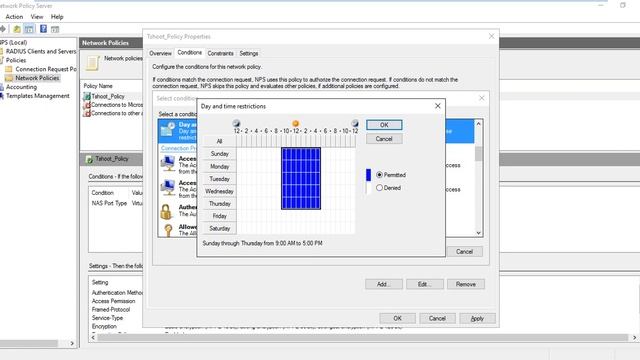Select the Wednesday row header
Screen dimensions: 640x360
[x=220, y=191]
